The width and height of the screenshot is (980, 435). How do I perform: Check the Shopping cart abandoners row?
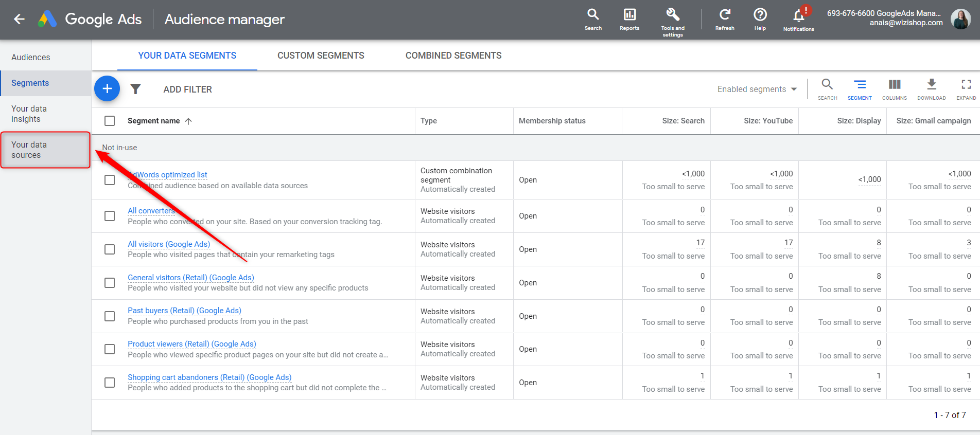[110, 383]
